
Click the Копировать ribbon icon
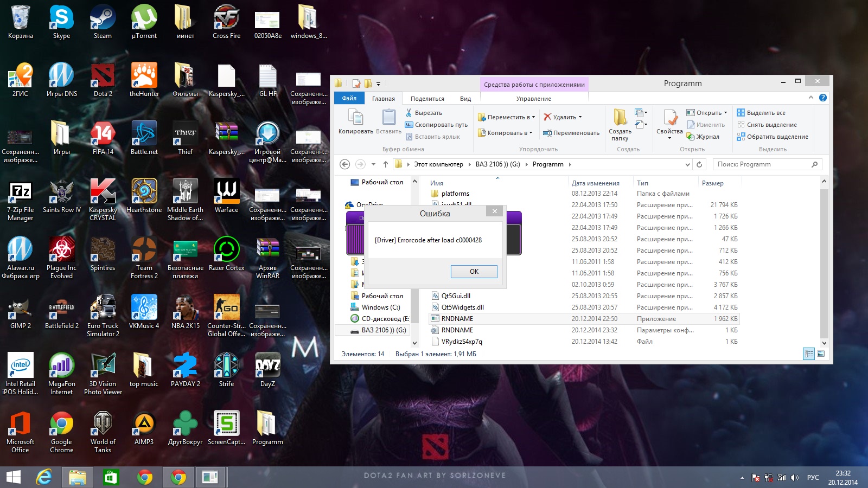(355, 121)
